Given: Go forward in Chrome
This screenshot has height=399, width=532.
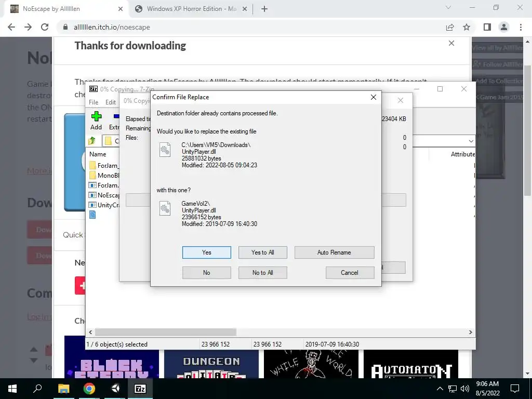Looking at the screenshot, I should (x=28, y=27).
